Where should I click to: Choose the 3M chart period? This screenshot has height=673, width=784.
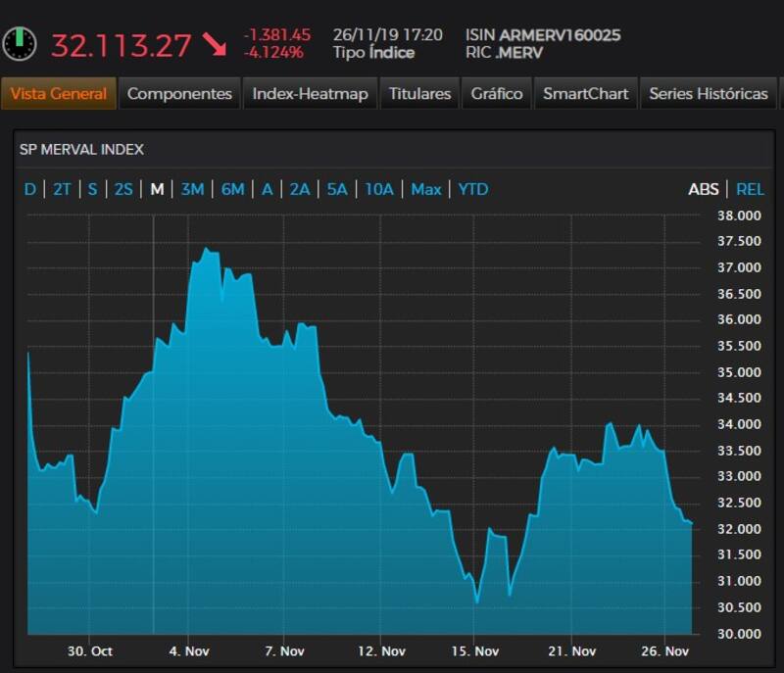192,189
